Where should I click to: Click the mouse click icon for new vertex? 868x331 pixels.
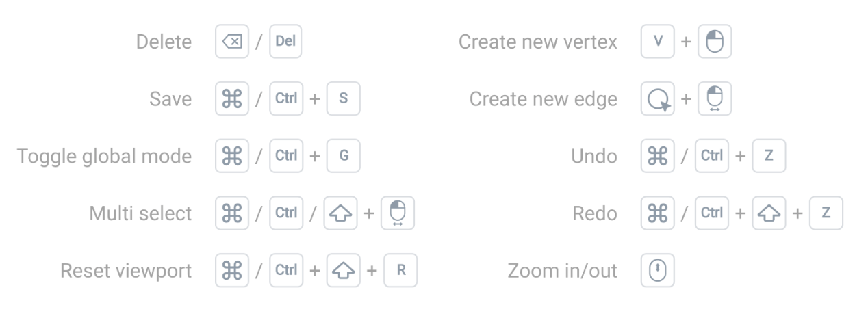click(x=715, y=42)
